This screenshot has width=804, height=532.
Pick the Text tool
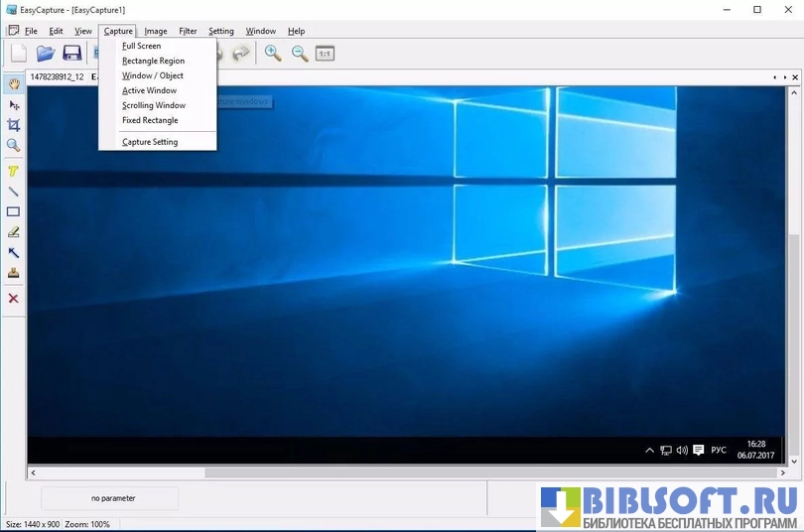14,171
